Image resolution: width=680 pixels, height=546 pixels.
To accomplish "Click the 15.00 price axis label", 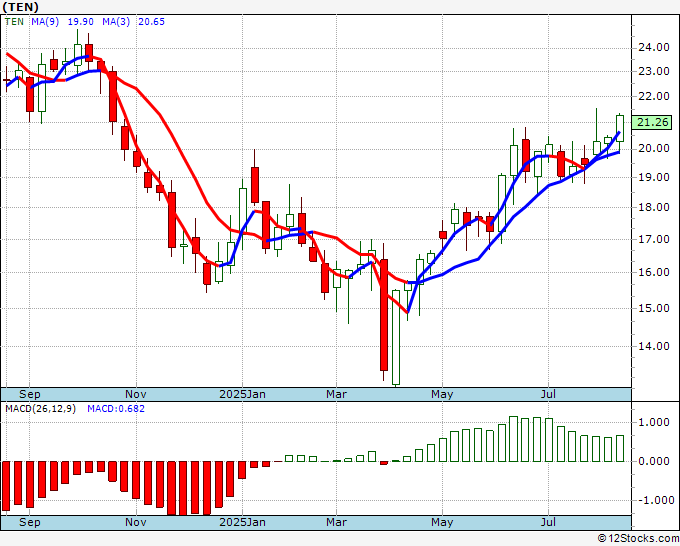I will point(654,308).
